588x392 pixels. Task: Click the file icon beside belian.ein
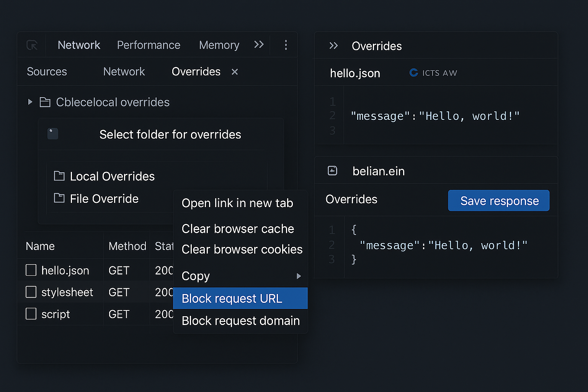point(333,171)
